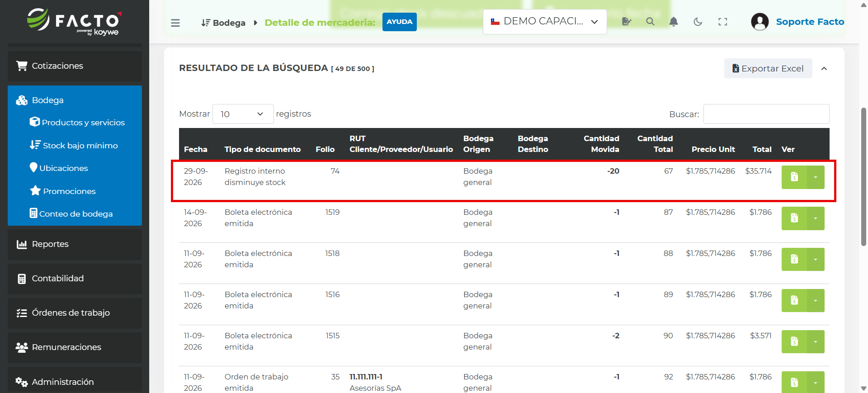The height and width of the screenshot is (393, 868).
Task: Open the DEMO CAPACI... company dropdown
Action: [x=545, y=22]
